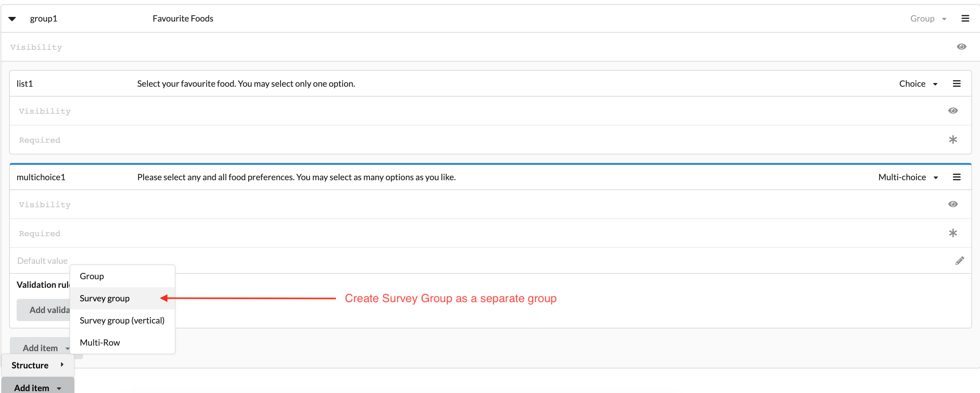Open the Multi-choice type dropdown

point(908,177)
